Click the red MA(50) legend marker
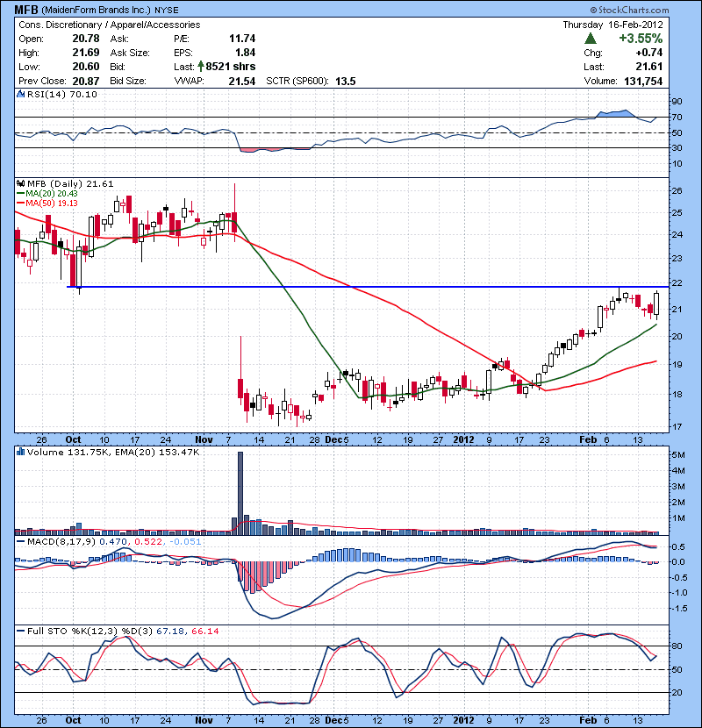The width and height of the screenshot is (702, 728). 20,203
